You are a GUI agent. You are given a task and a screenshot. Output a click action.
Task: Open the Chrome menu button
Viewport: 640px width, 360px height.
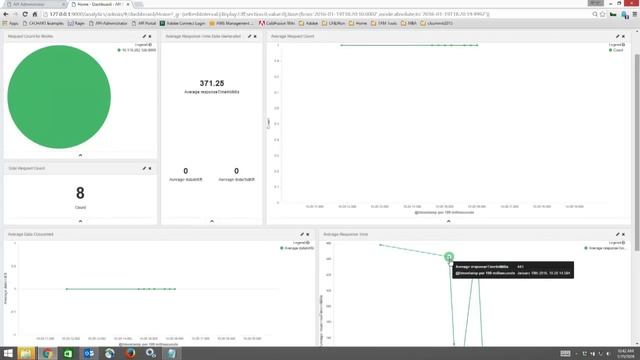[635, 14]
